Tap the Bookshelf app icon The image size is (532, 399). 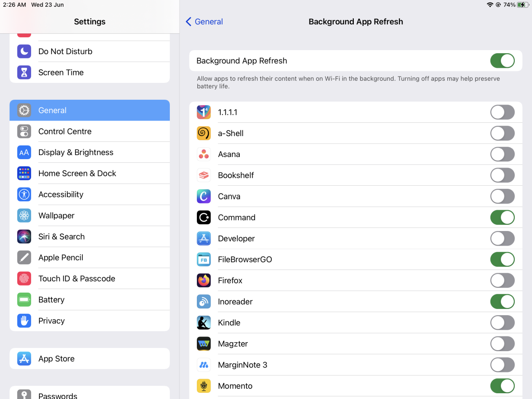pyautogui.click(x=204, y=175)
